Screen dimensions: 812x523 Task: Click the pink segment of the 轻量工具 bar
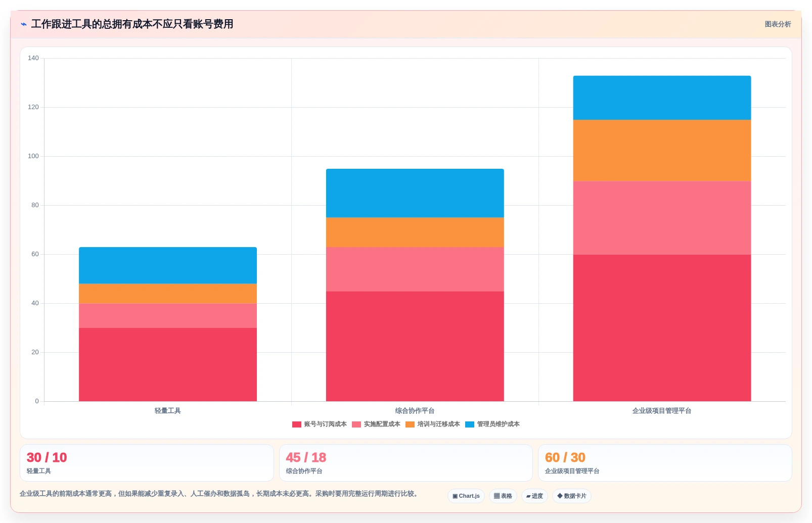tap(168, 316)
